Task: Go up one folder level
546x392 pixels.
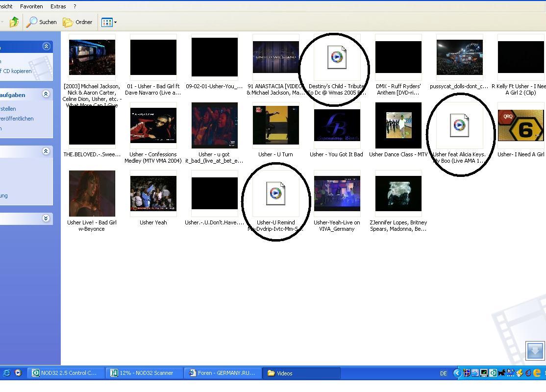Action: 14,22
